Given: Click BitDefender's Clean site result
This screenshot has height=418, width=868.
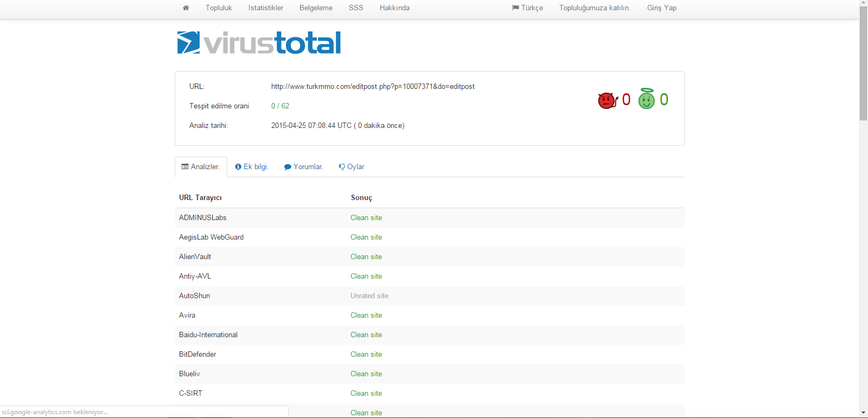Looking at the screenshot, I should (x=366, y=355).
